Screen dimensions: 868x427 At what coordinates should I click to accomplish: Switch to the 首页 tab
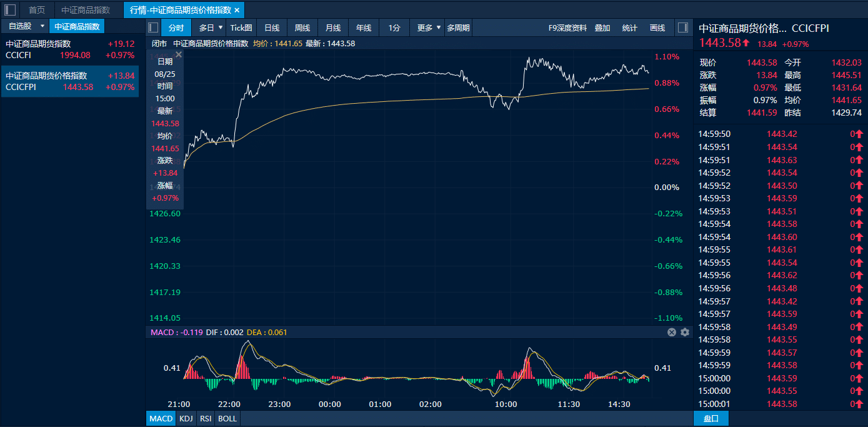pos(37,10)
